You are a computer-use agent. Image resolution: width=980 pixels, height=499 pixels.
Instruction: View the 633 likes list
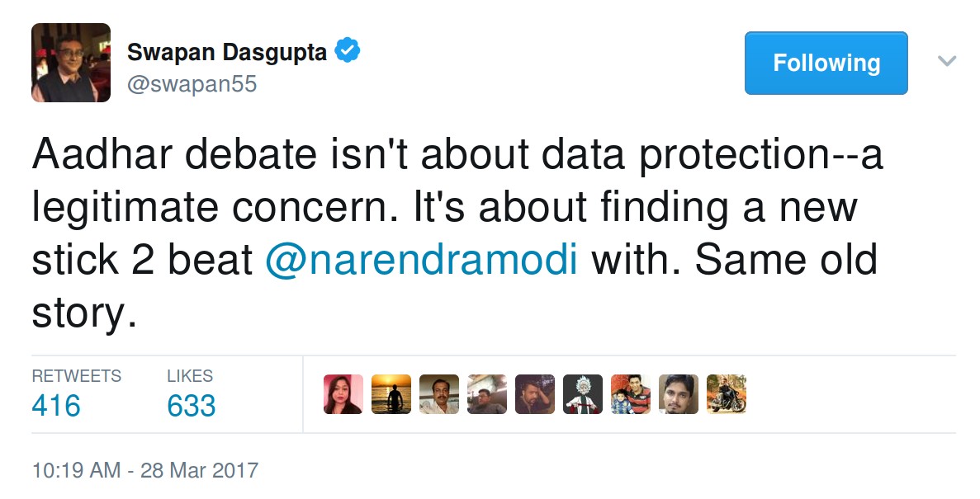pyautogui.click(x=191, y=406)
